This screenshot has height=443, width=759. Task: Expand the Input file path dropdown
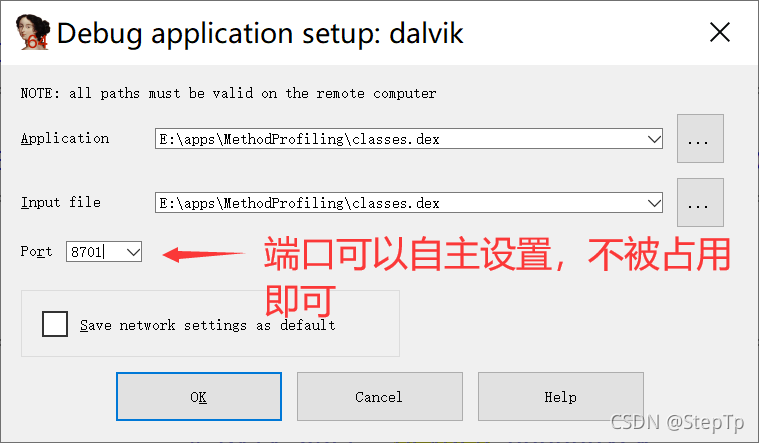pos(654,203)
